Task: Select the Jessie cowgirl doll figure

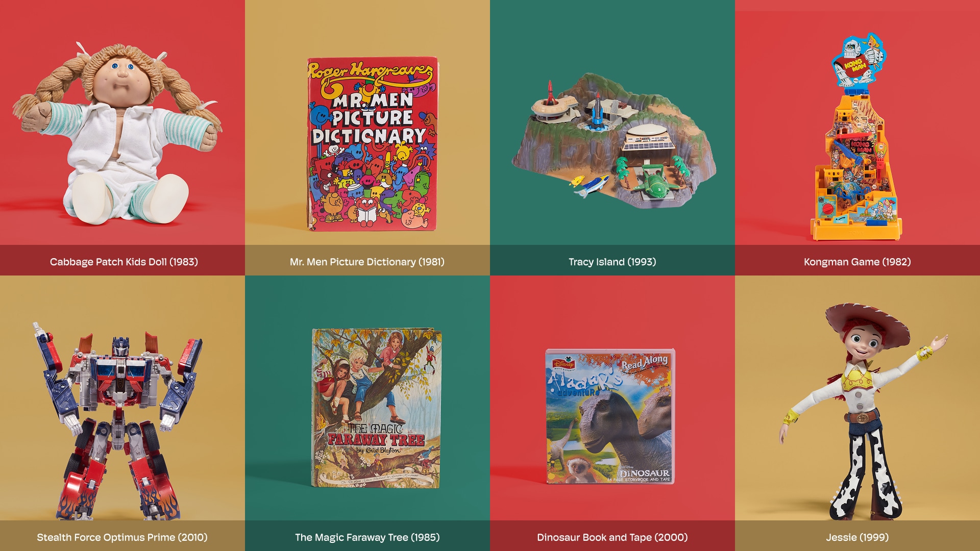Action: (863, 411)
